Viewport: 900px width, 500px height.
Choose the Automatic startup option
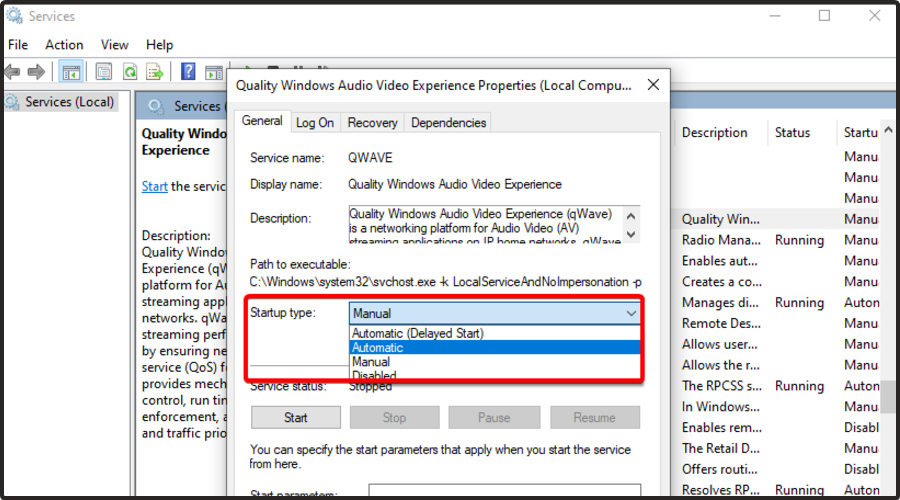[x=495, y=347]
